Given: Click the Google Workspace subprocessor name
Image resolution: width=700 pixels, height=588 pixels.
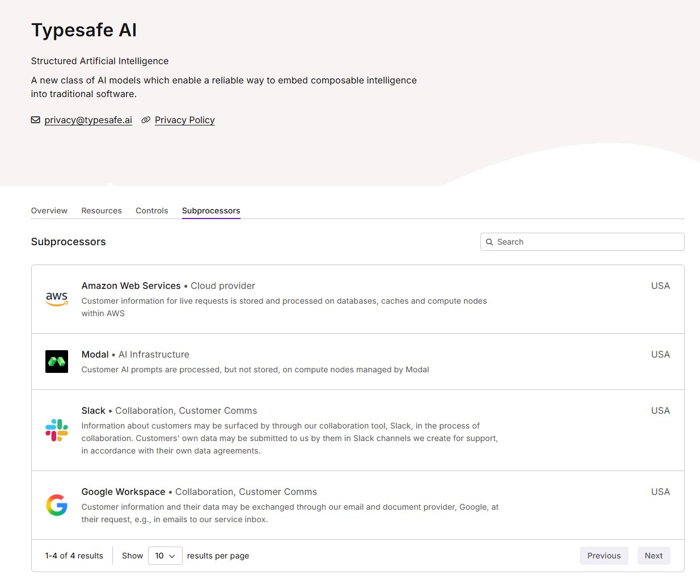Looking at the screenshot, I should point(124,492).
